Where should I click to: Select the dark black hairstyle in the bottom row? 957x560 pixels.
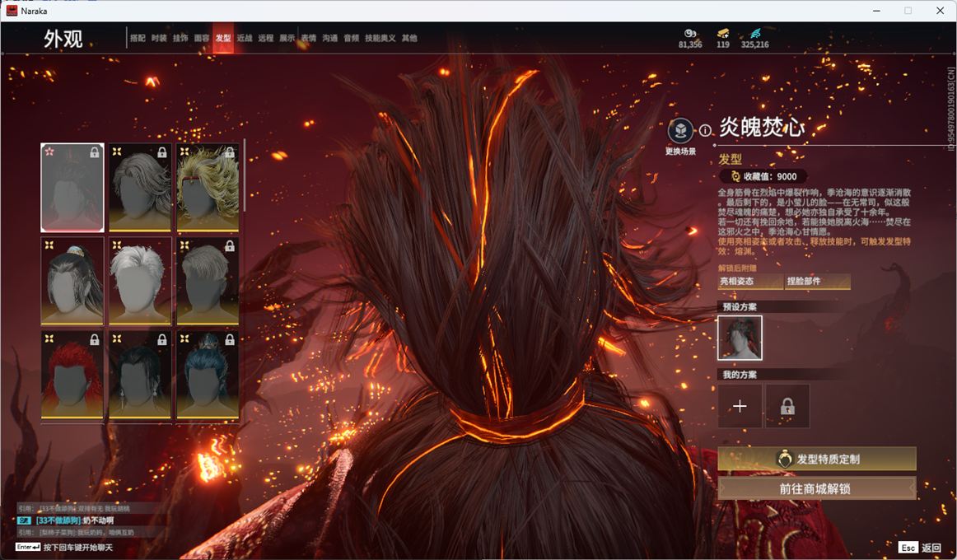pyautogui.click(x=140, y=376)
